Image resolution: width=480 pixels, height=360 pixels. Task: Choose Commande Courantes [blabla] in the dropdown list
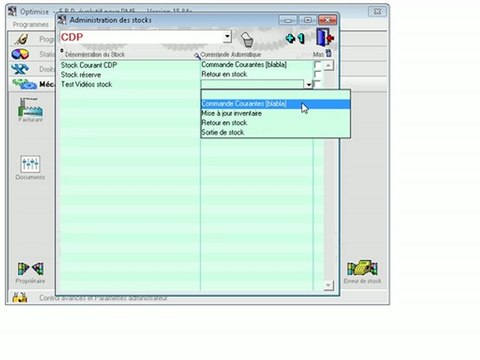point(275,104)
